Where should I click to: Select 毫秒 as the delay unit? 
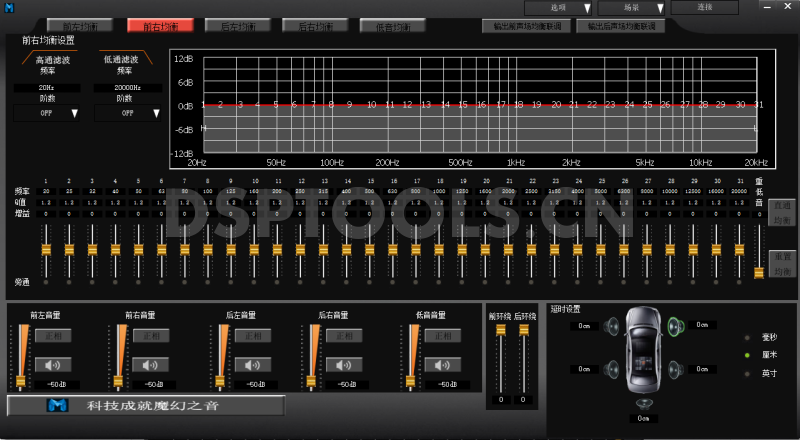[746, 337]
